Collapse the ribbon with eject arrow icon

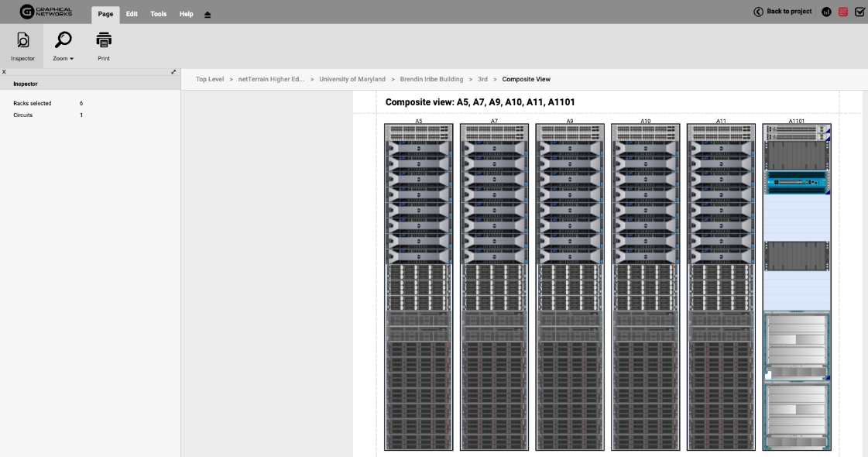click(x=208, y=15)
